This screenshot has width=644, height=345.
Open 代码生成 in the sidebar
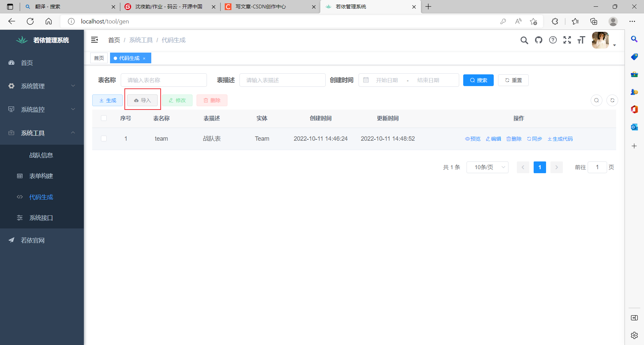click(42, 197)
